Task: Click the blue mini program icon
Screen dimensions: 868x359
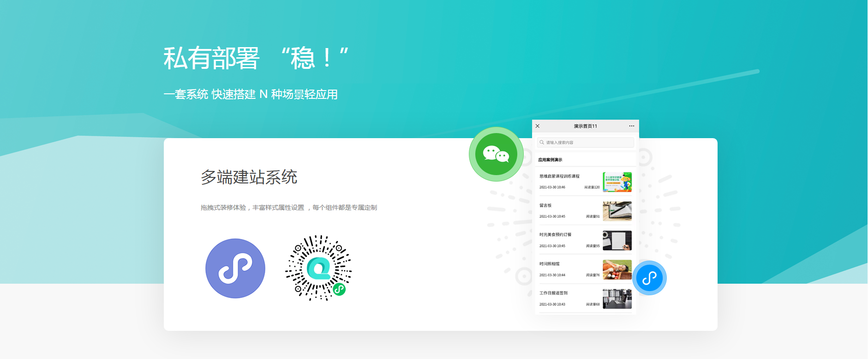Action: (649, 278)
